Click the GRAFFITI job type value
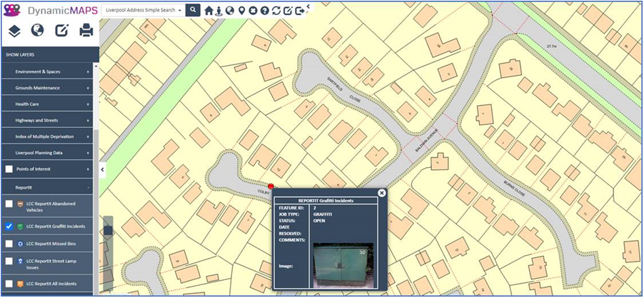 (323, 214)
